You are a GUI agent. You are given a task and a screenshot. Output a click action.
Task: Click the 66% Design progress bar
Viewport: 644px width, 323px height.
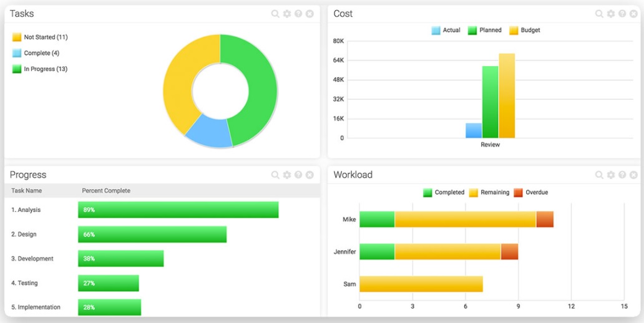tap(152, 234)
